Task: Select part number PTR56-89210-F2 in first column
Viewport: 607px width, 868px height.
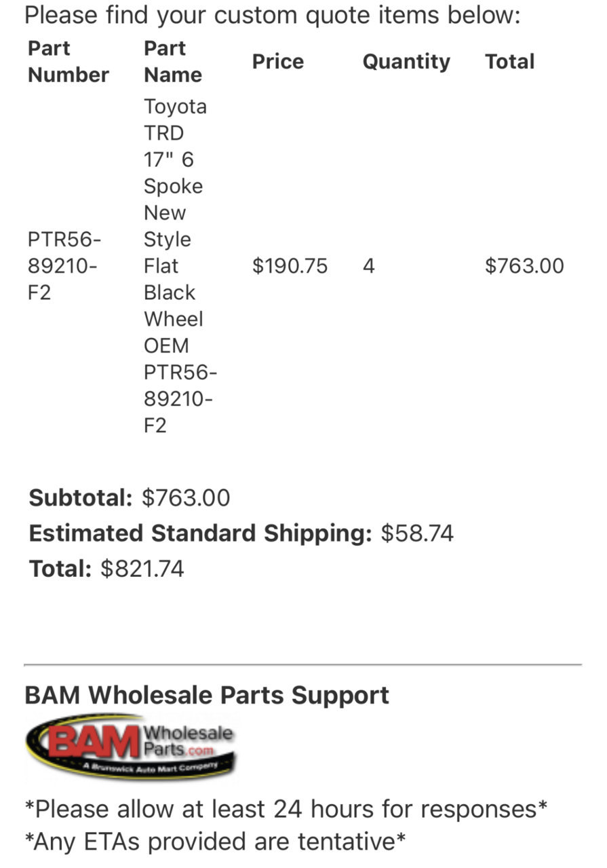Action: click(65, 266)
